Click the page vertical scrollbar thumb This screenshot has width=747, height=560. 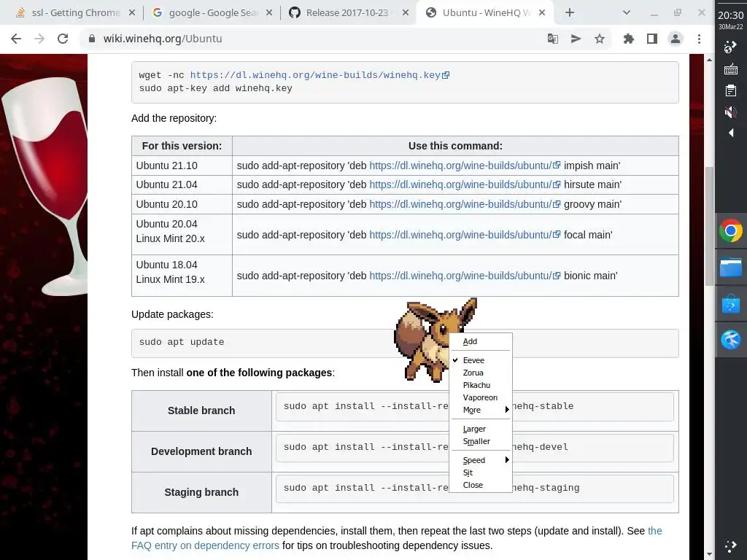709,226
